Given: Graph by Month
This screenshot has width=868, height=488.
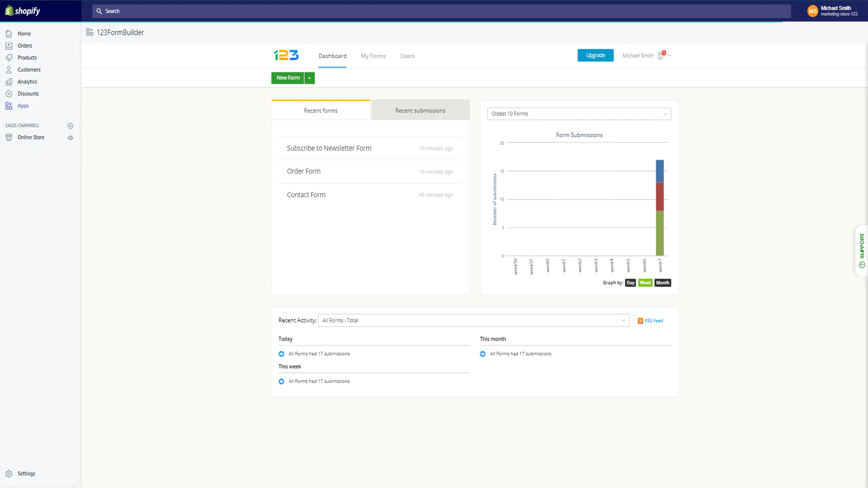Looking at the screenshot, I should [662, 282].
